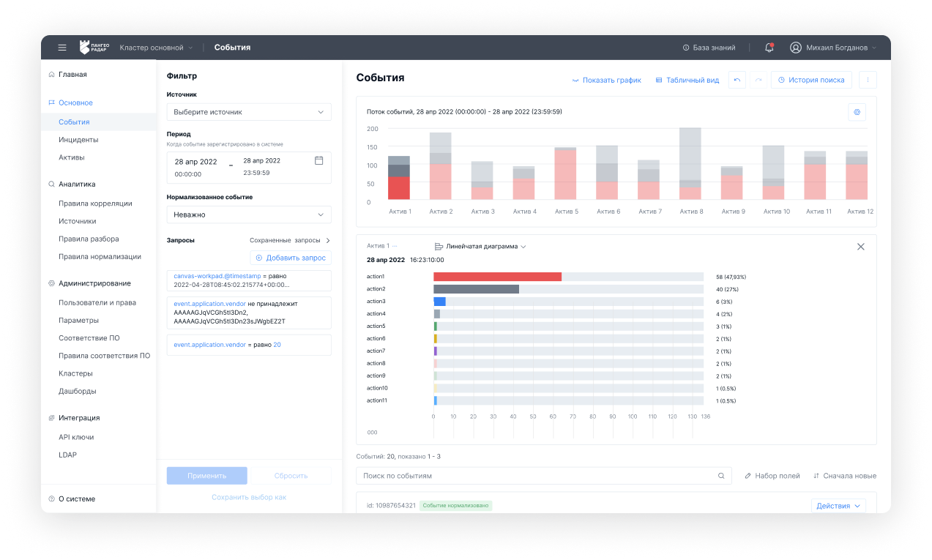Open chart settings gear icon
The width and height of the screenshot is (932, 560).
857,112
